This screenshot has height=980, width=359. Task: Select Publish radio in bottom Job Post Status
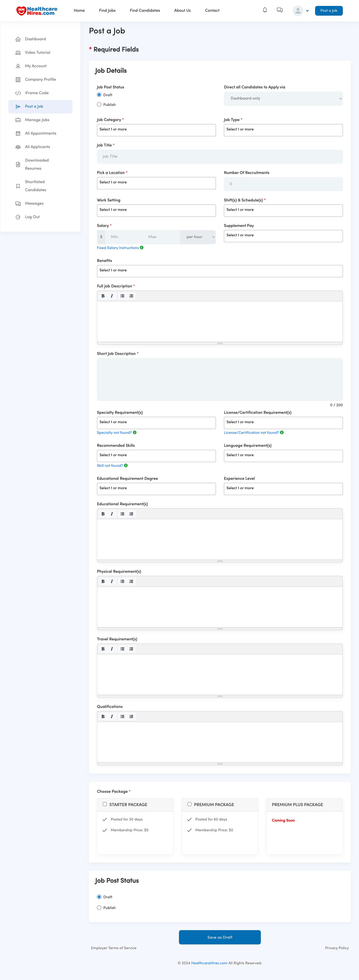tap(99, 908)
